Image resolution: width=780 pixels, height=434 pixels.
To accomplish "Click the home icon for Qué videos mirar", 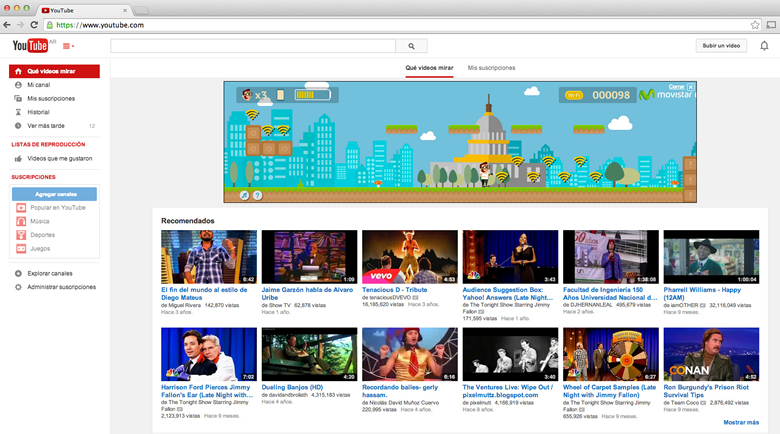I will [18, 71].
